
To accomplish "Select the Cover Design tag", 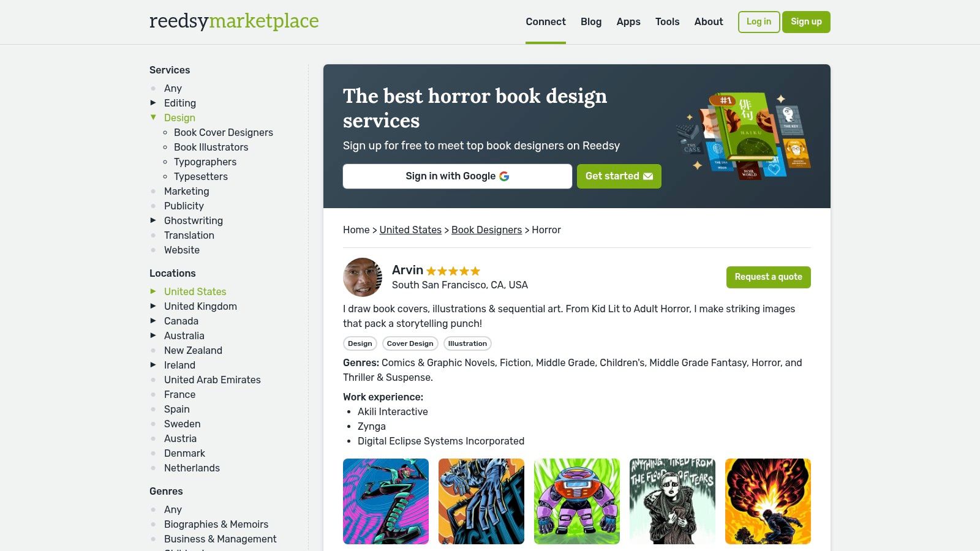I will pyautogui.click(x=409, y=343).
